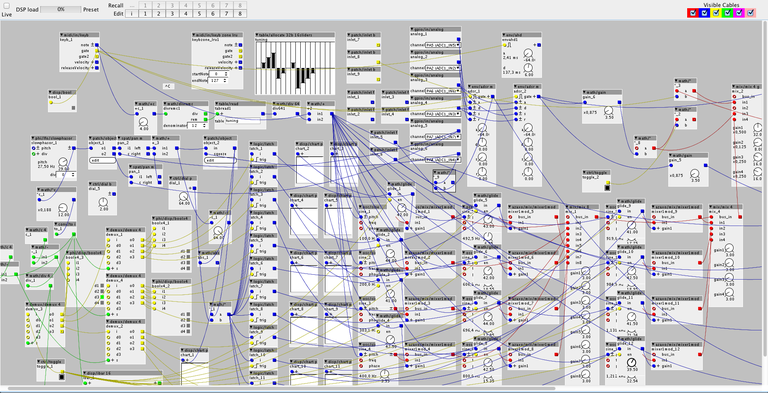Open the channel dropdown of analog_6
Image resolution: width=768 pixels, height=393 pixels.
(443, 159)
